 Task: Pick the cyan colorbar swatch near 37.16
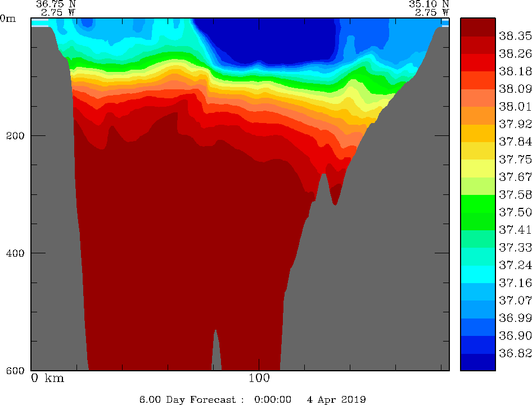pyautogui.click(x=478, y=274)
